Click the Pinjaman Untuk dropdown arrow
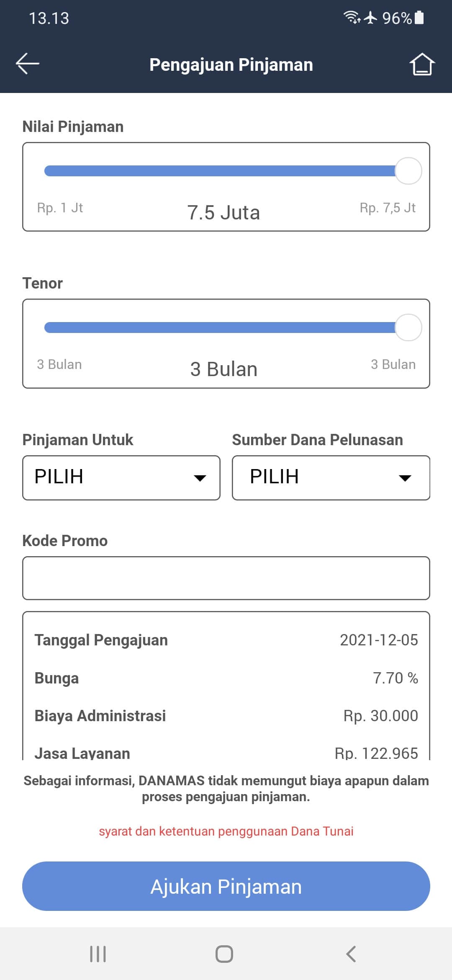 point(200,478)
